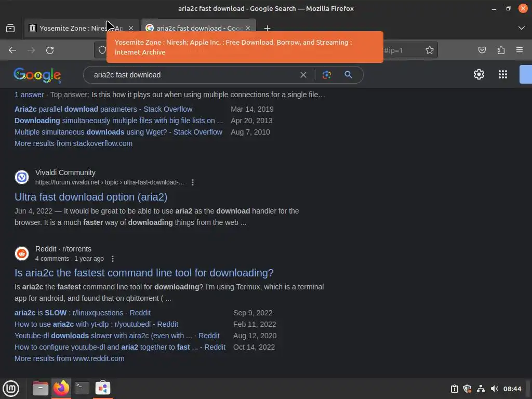Close the aria2c Google Search tab

tap(248, 28)
